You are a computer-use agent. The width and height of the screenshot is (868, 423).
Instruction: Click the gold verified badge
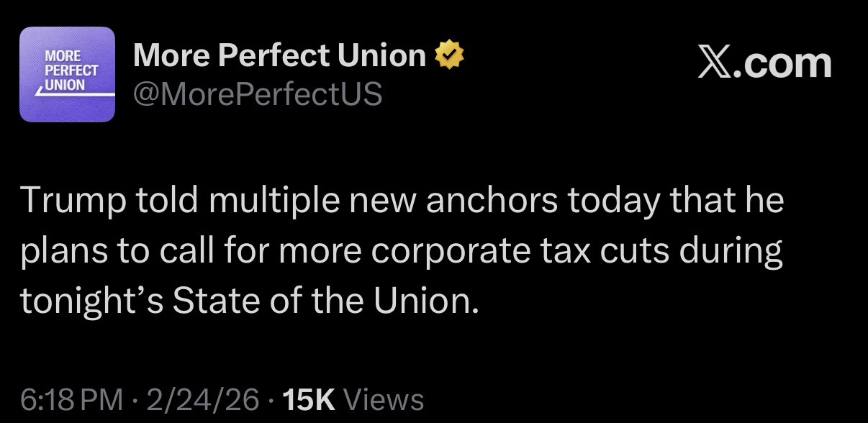449,55
